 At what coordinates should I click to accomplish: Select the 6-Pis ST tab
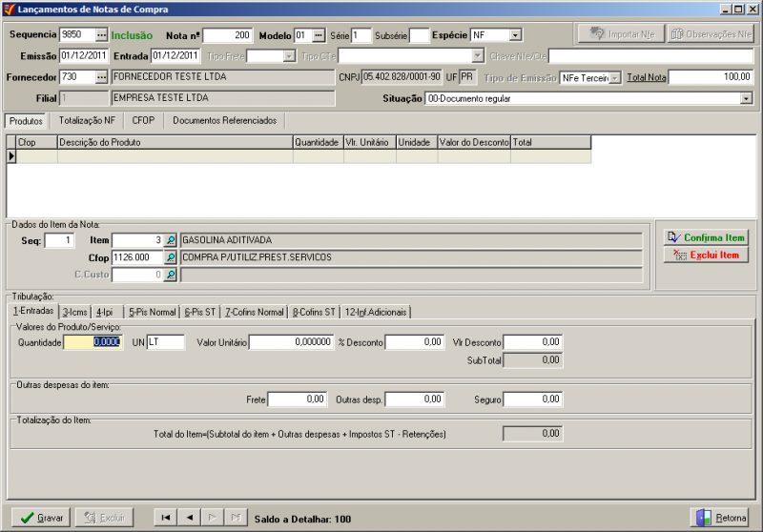[200, 312]
